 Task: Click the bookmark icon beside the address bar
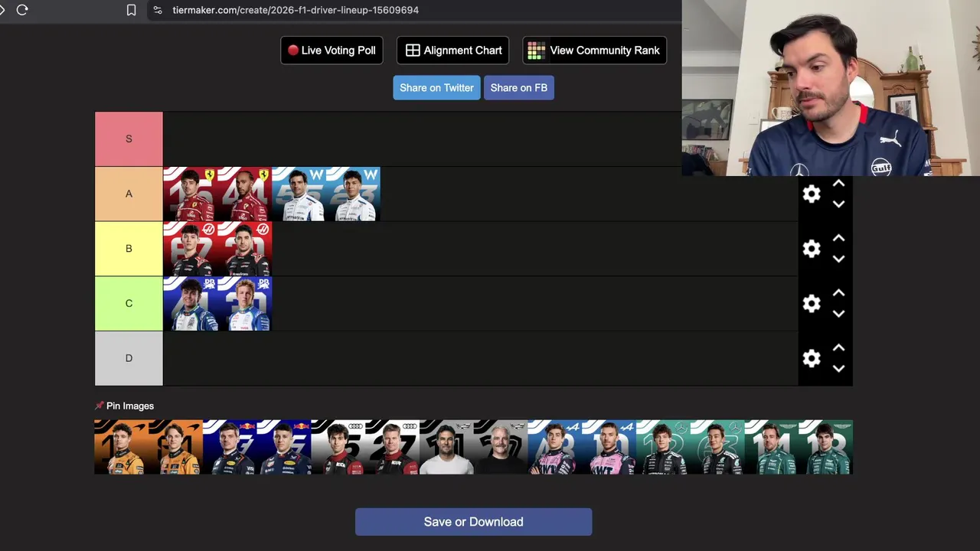(131, 10)
